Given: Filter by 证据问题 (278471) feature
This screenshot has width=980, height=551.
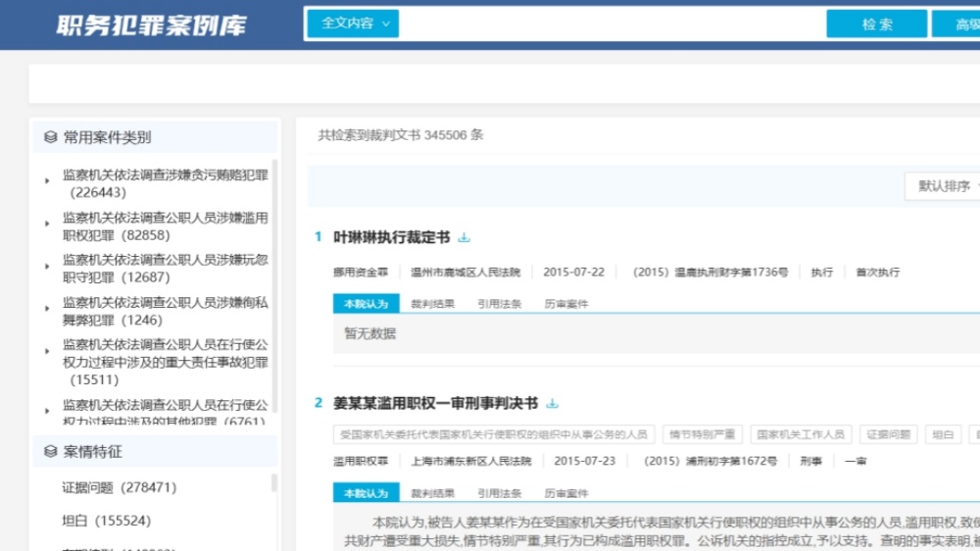Looking at the screenshot, I should (119, 487).
